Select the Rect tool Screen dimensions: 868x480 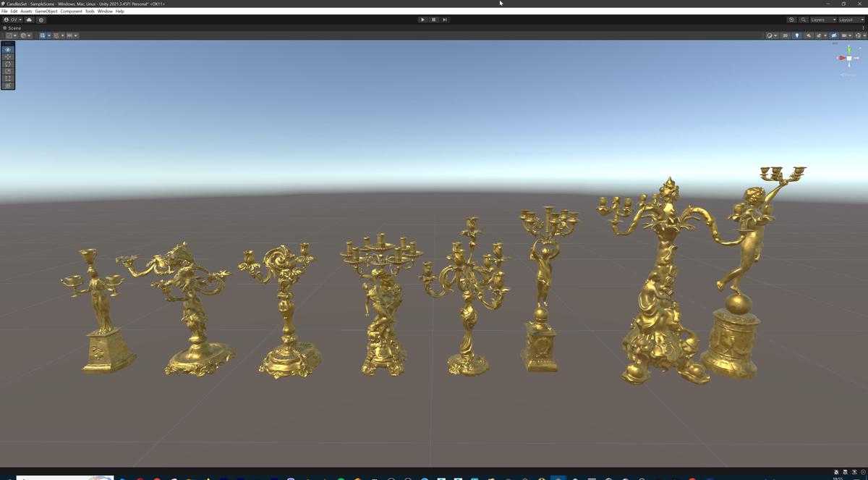pyautogui.click(x=8, y=78)
